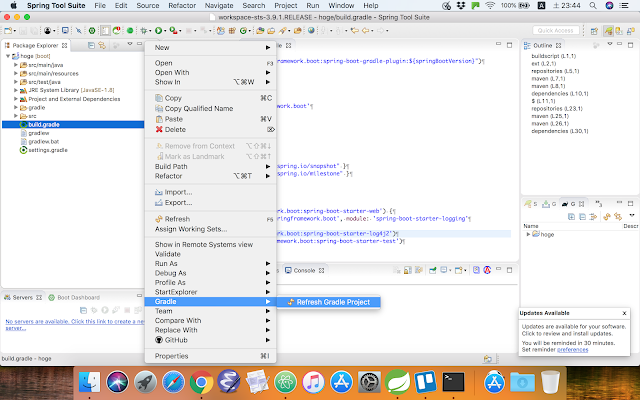This screenshot has height=400, width=640.
Task: Open the GitHub context menu entry
Action: 210,340
